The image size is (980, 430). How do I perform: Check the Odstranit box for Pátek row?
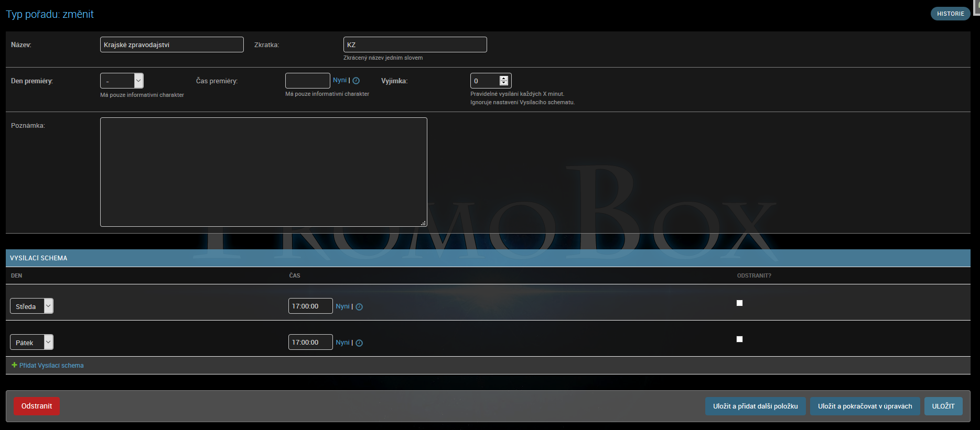[x=739, y=339]
